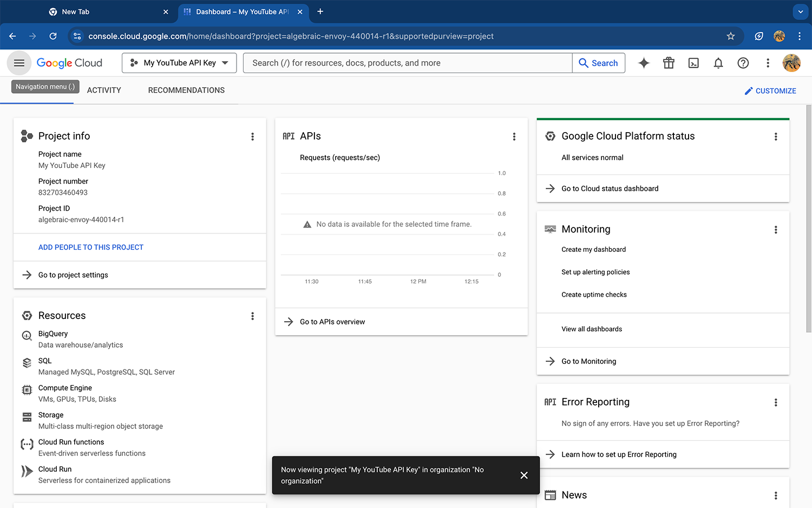This screenshot has width=812, height=508.
Task: Open News card options menu
Action: 776,496
